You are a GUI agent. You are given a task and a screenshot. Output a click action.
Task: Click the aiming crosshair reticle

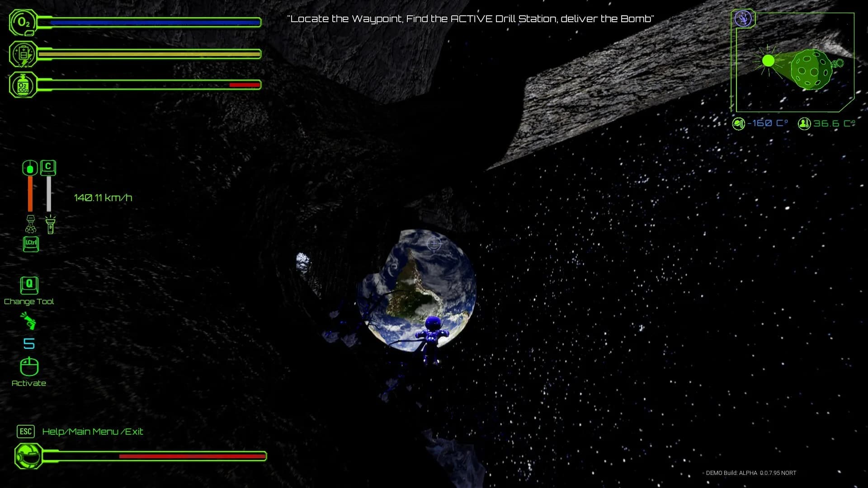coord(434,244)
